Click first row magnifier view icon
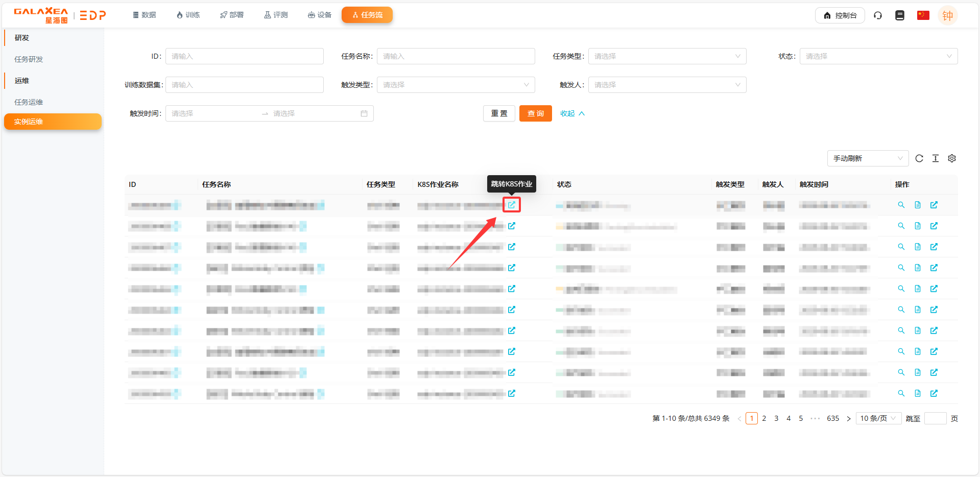Screen dimensions: 980x477 click(x=901, y=205)
